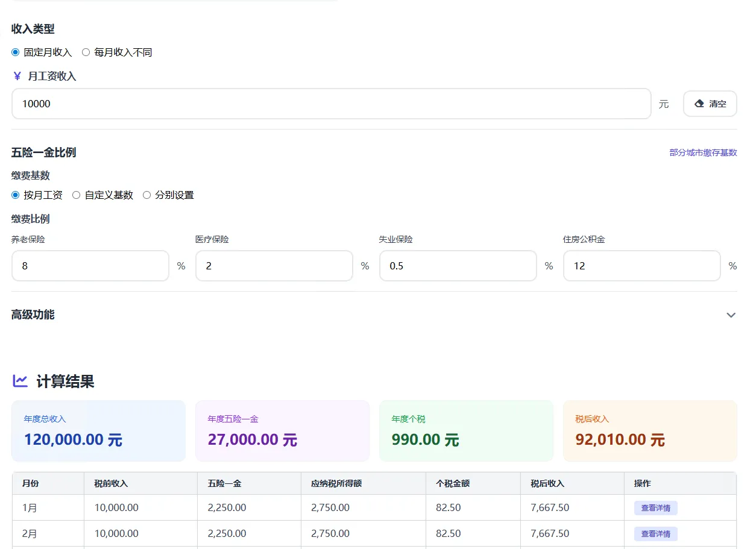
Task: Click the yen icon beside 月工资收入
Action: click(17, 77)
